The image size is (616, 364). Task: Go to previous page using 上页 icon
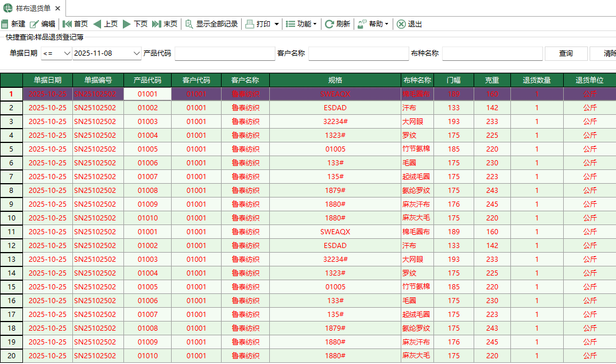[x=106, y=24]
